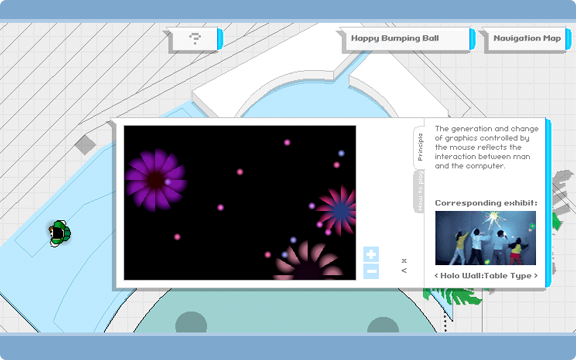Screen dimensions: 576x360
Task: Click the Holo Wall:Table Type link
Action: pos(486,276)
